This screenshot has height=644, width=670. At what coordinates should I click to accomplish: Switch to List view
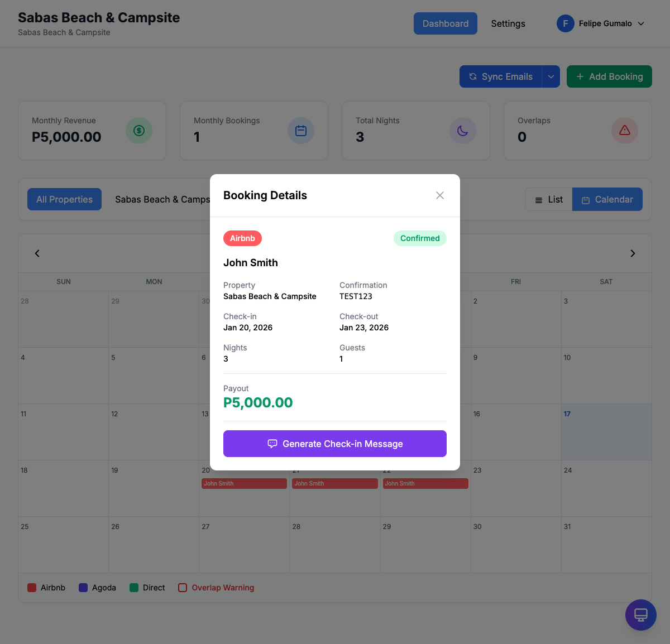(x=549, y=200)
